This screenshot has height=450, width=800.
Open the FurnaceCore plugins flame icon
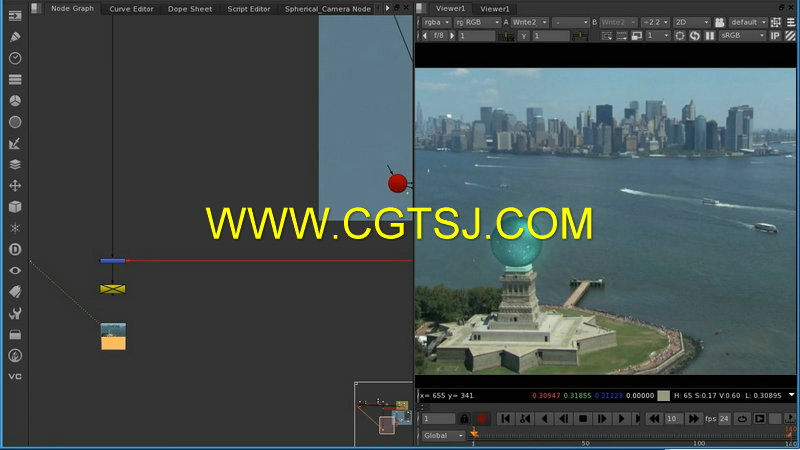(15, 356)
